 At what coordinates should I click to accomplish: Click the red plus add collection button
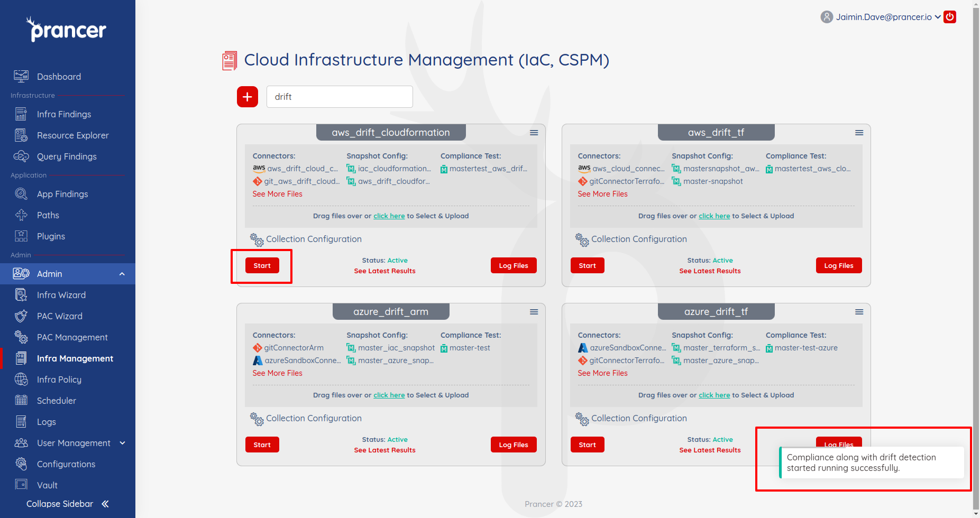(248, 97)
